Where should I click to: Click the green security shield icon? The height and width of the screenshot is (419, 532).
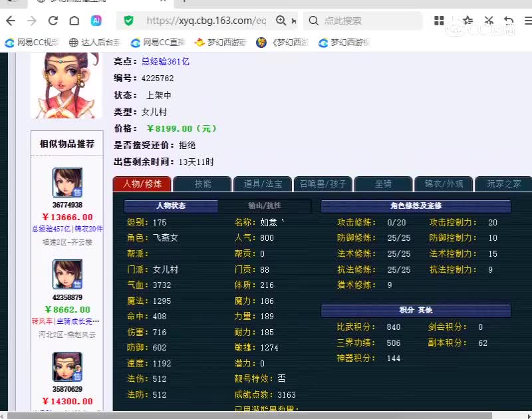pos(128,21)
